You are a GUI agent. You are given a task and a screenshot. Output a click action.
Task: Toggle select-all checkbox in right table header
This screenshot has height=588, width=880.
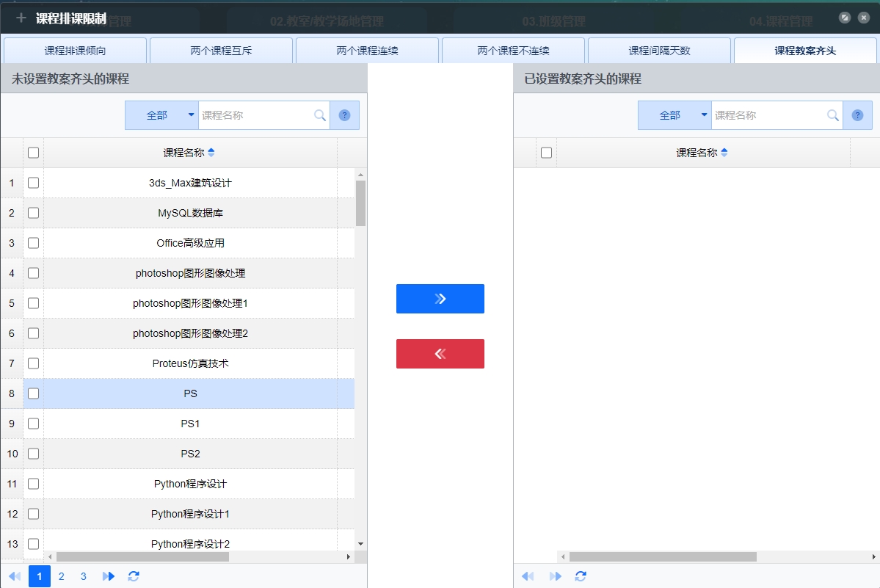coord(546,153)
